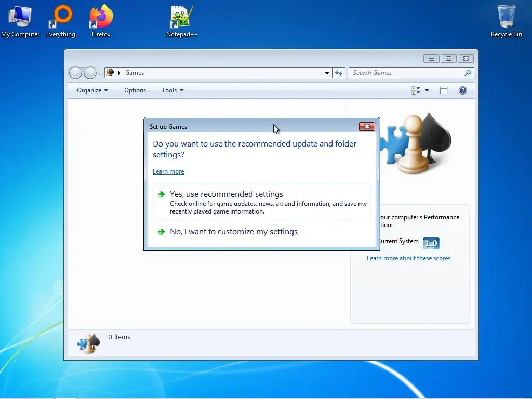532x399 pixels.
Task: Open the Organize menu
Action: click(x=92, y=90)
